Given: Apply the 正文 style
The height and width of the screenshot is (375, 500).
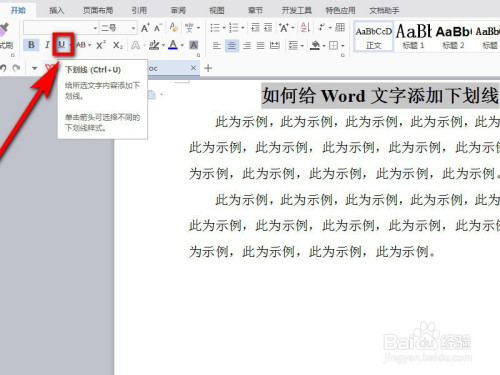Looking at the screenshot, I should click(x=373, y=36).
